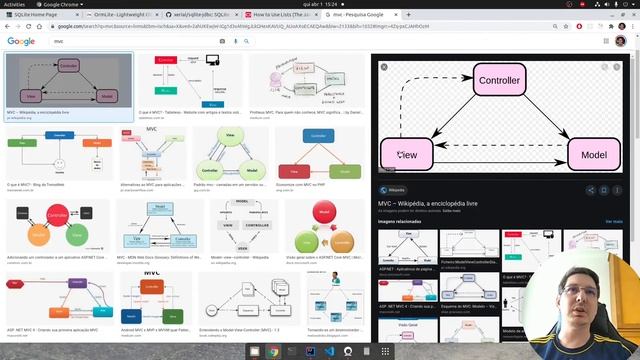Viewport: 640px width, 360px height.
Task: Submit search with the blue magnifier icon
Action: [x=247, y=41]
